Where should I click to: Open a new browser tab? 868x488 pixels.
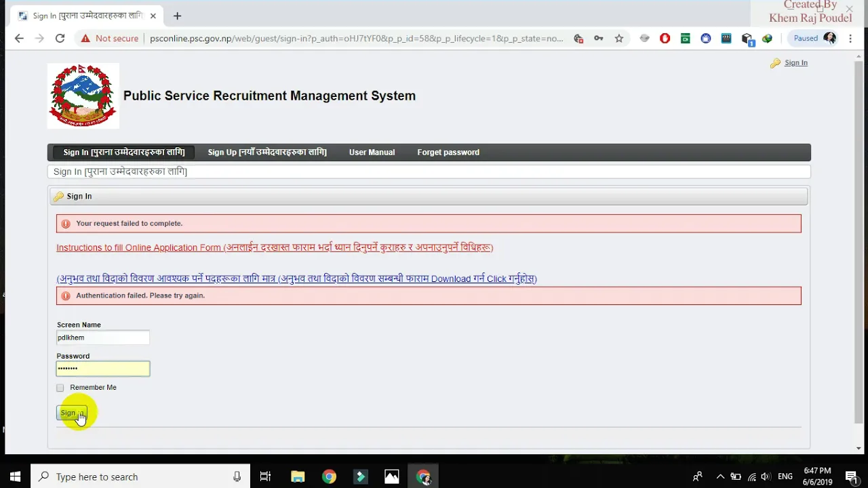[x=177, y=16]
